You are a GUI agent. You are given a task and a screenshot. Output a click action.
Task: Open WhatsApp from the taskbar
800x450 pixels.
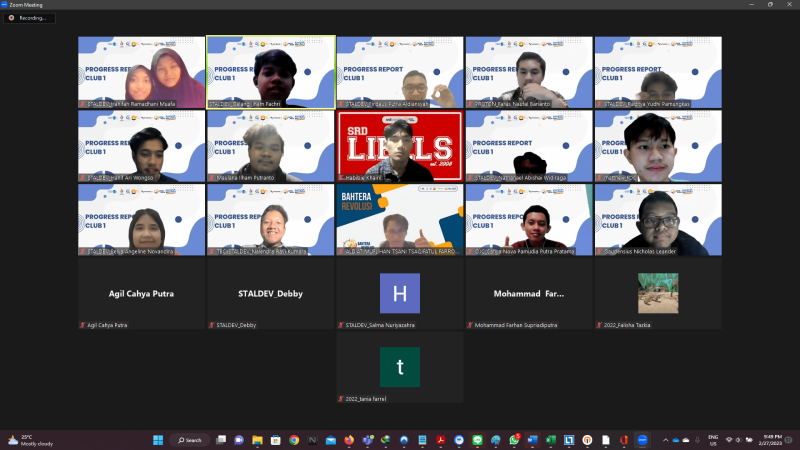click(514, 440)
